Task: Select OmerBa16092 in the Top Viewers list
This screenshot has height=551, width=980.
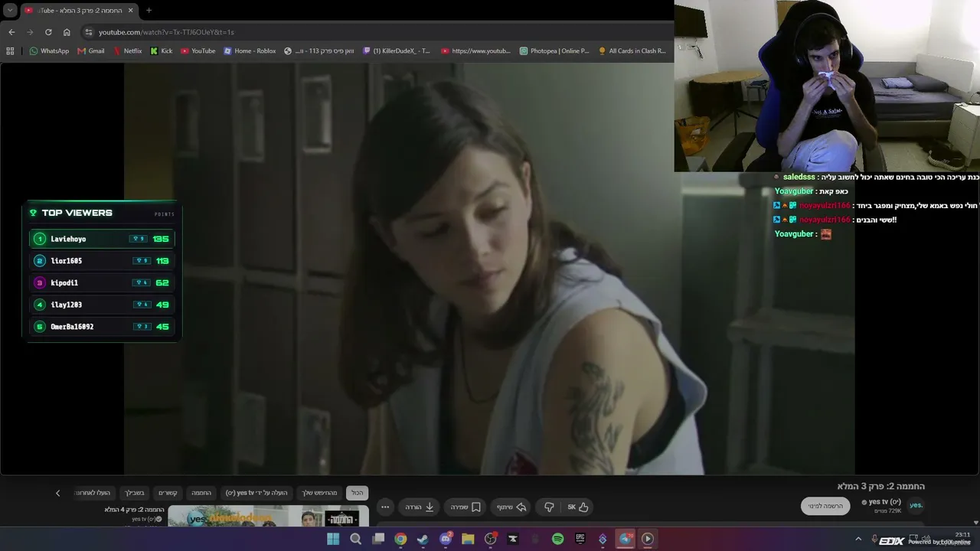Action: pos(102,327)
